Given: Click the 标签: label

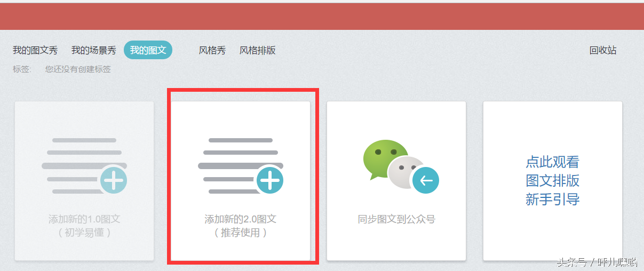Looking at the screenshot, I should pyautogui.click(x=22, y=69).
